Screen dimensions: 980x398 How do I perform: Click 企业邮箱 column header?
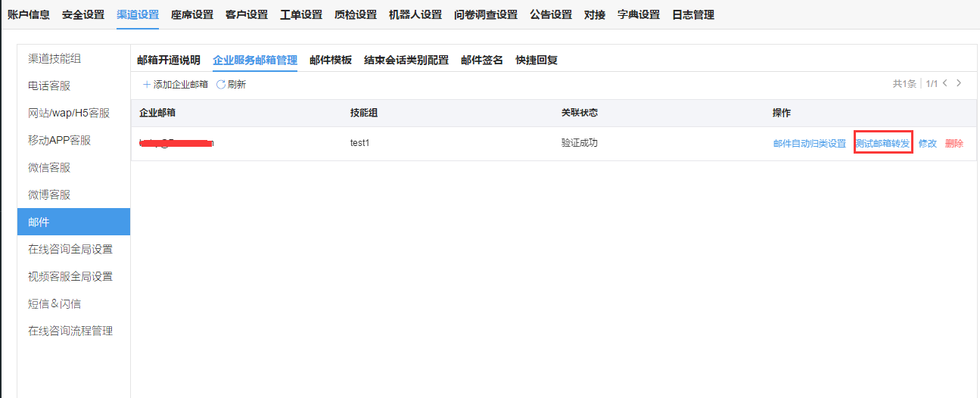[x=157, y=113]
